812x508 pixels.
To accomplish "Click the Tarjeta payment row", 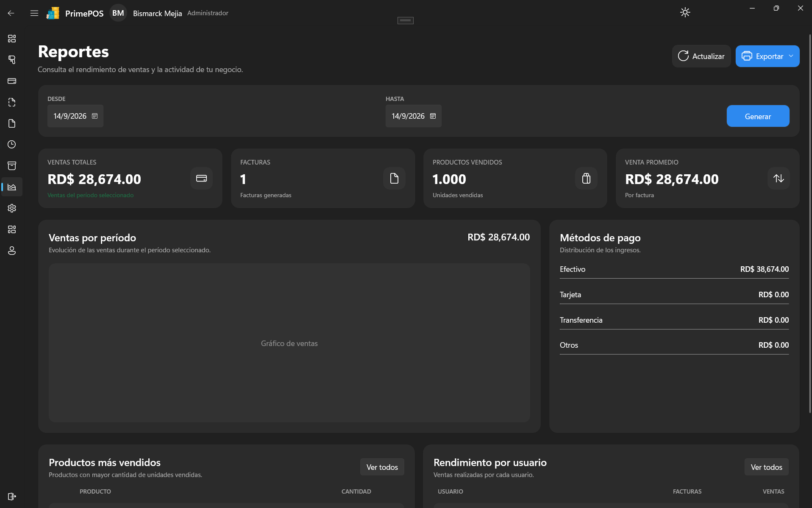I will point(674,295).
